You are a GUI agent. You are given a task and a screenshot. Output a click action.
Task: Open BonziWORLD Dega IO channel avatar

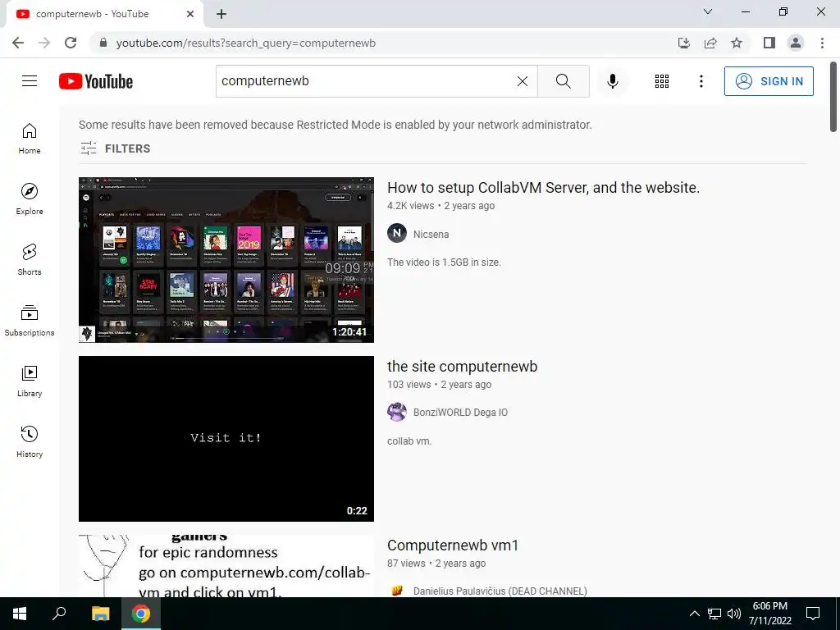(397, 412)
